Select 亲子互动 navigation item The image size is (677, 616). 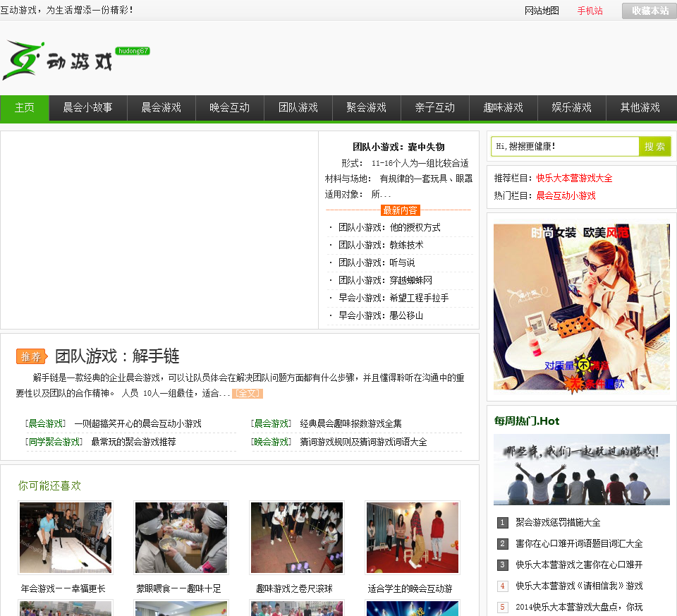click(x=435, y=107)
